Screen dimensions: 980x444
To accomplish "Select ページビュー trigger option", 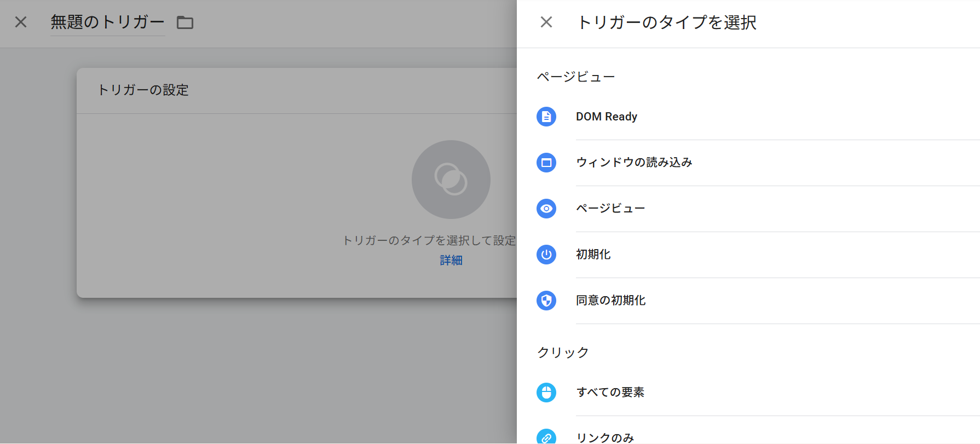I will 610,209.
